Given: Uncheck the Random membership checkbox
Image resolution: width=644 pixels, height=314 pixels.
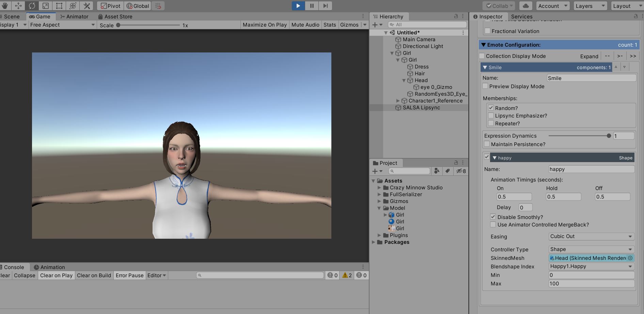Looking at the screenshot, I should (x=491, y=108).
